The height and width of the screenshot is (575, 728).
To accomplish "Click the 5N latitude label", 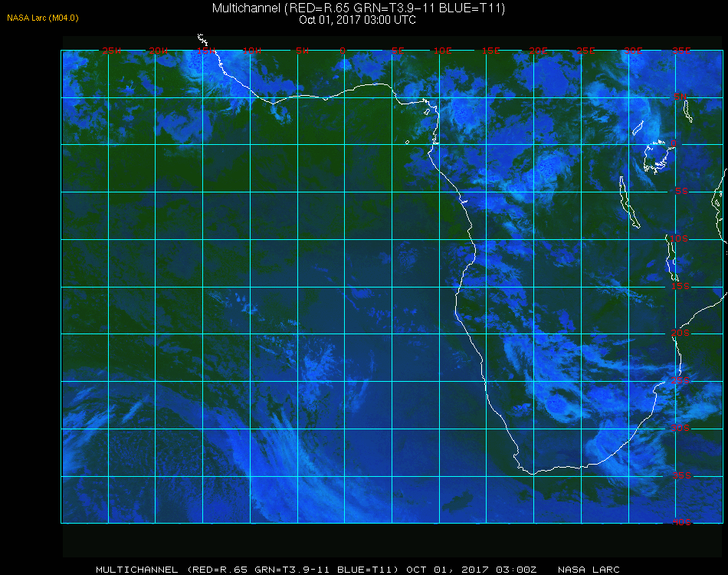I will pyautogui.click(x=680, y=97).
